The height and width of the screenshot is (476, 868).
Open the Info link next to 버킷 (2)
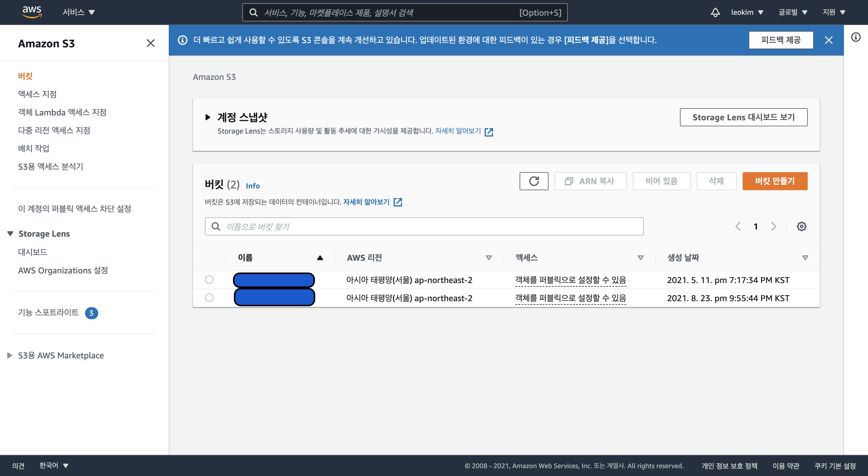(x=253, y=186)
